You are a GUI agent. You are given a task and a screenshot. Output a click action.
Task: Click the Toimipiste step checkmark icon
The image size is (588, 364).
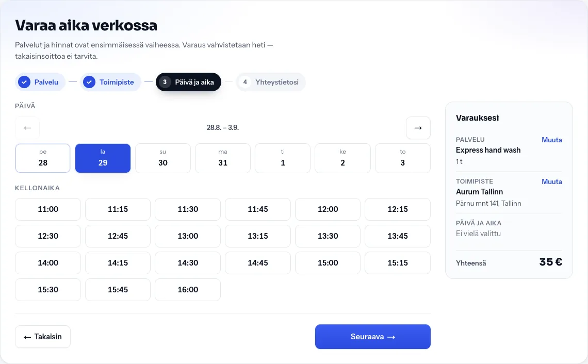[x=89, y=82]
